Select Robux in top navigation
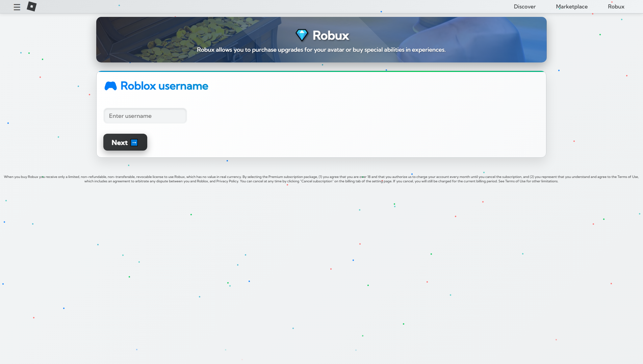This screenshot has width=643, height=364. pos(616,7)
